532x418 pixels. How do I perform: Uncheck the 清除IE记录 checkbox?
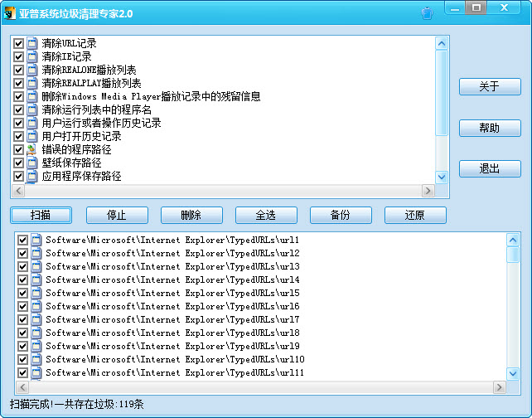(19, 56)
